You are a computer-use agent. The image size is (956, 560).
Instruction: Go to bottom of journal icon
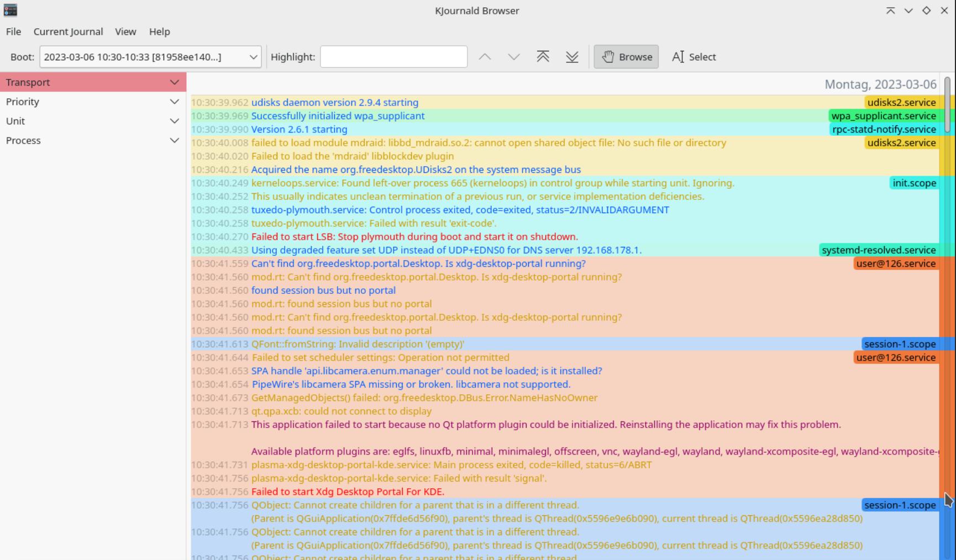tap(572, 57)
